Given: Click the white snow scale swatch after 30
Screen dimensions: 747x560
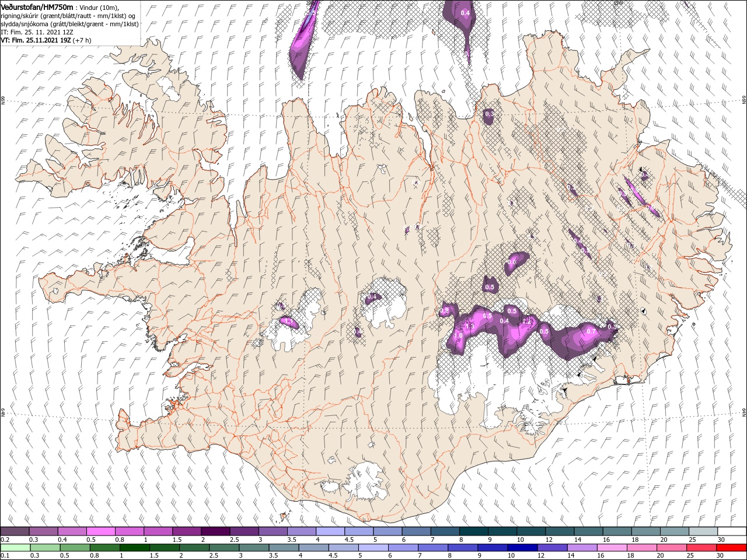Looking at the screenshot, I should coord(732,531).
